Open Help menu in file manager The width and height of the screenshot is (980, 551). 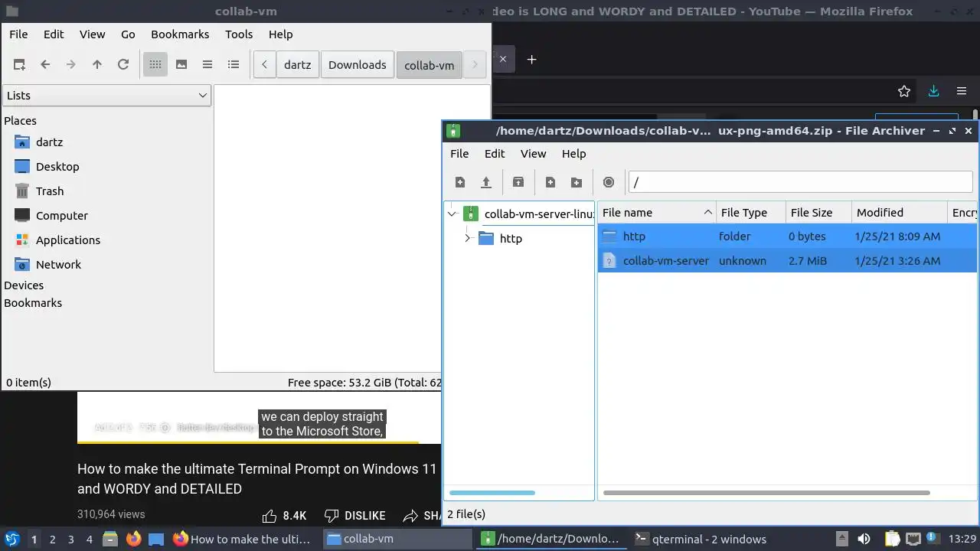click(x=281, y=34)
